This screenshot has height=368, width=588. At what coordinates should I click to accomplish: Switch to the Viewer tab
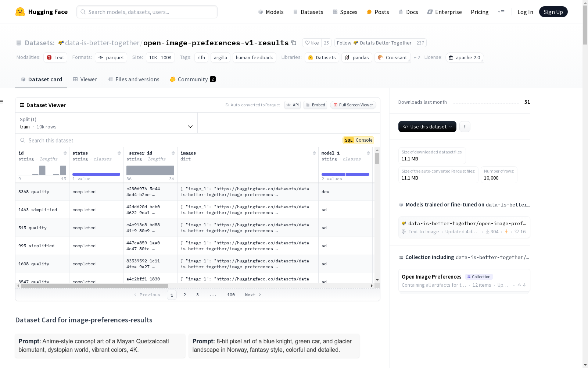point(85,79)
